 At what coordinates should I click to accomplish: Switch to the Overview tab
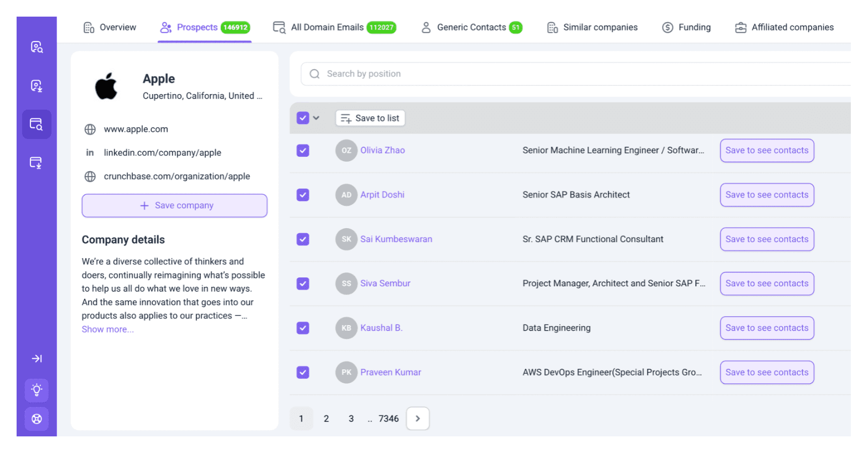point(110,28)
